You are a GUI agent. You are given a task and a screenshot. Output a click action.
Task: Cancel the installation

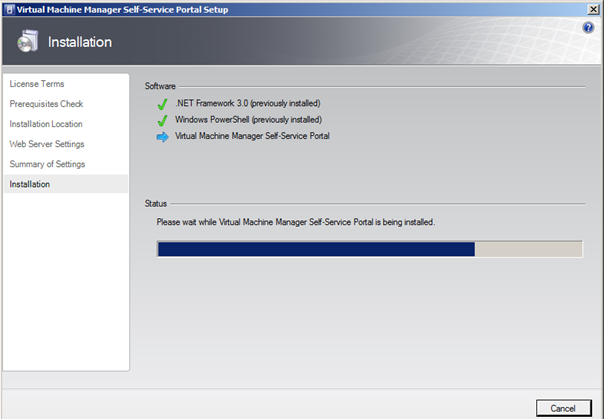click(x=564, y=408)
